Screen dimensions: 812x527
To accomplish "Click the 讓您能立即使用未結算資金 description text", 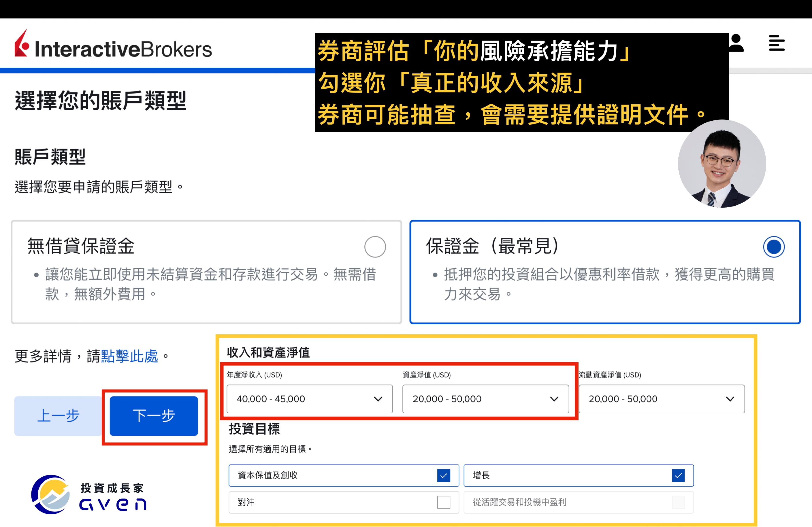I will 210,284.
